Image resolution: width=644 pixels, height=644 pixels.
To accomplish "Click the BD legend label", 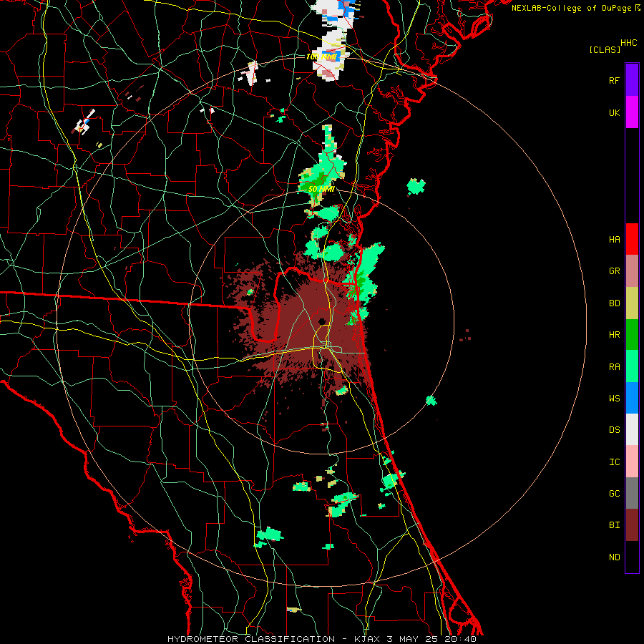I will [614, 303].
